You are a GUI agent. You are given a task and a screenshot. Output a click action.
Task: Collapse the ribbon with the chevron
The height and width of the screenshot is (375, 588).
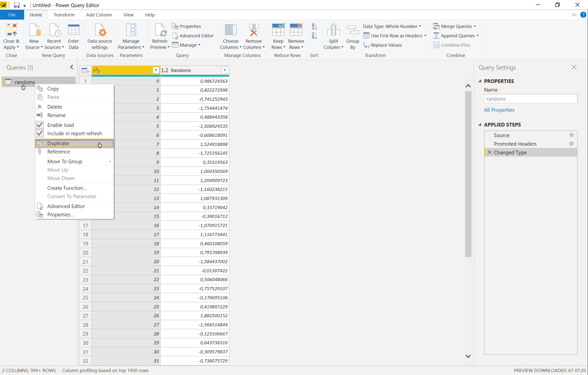point(574,15)
